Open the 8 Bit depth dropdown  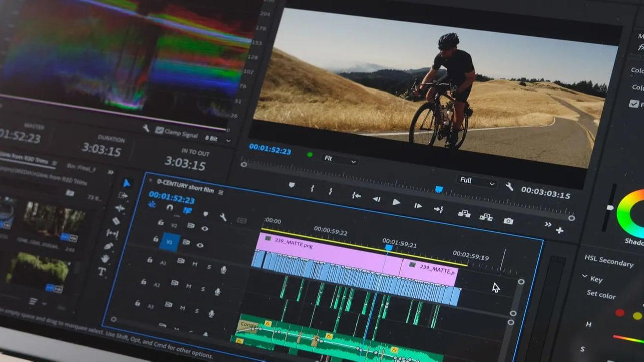pos(218,138)
